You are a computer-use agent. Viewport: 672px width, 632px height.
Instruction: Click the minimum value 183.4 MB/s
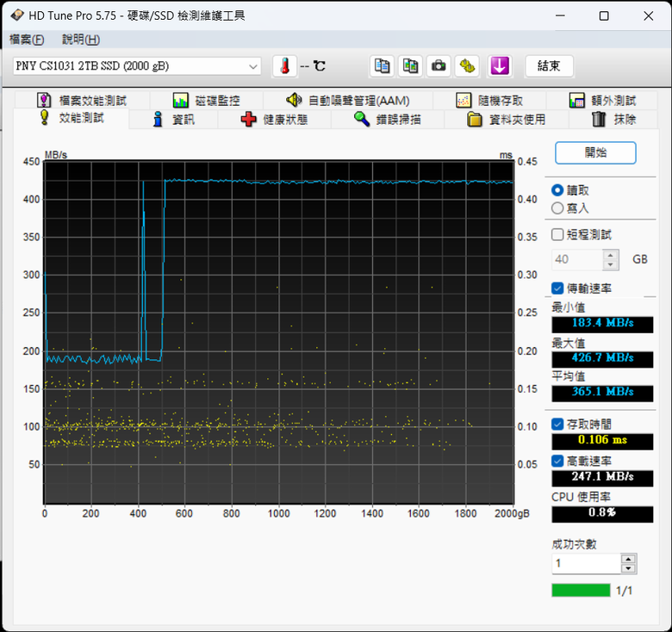(x=602, y=324)
